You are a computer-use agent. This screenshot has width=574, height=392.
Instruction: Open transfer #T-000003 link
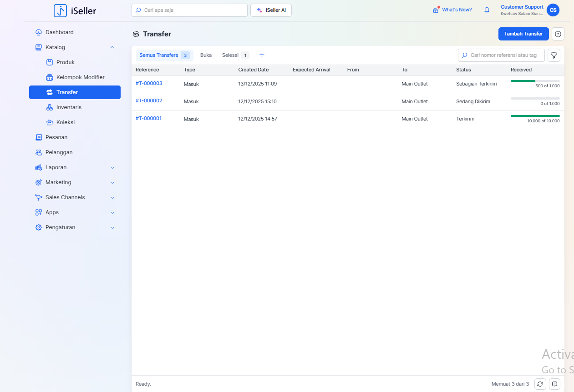(149, 83)
